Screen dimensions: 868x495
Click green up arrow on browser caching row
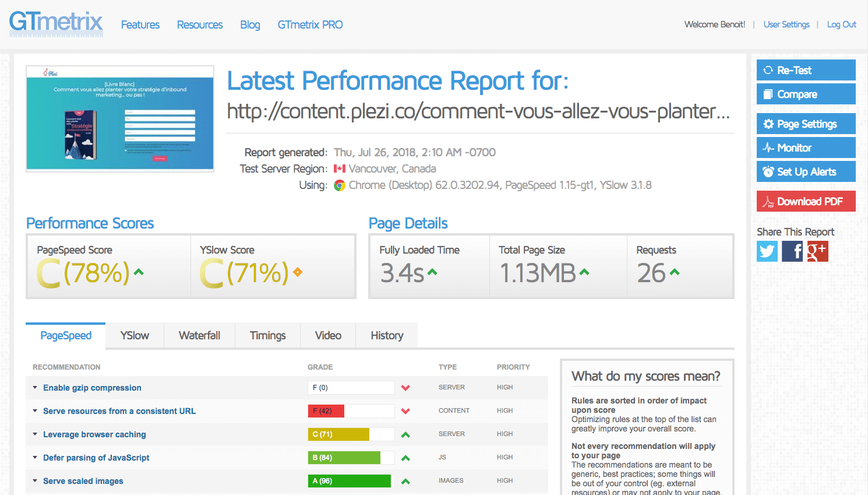[x=406, y=434]
